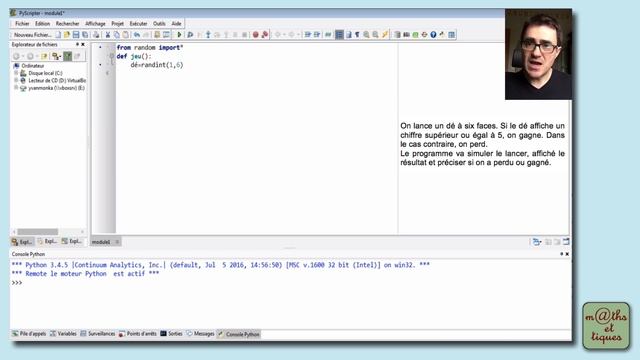Open the Affichage menu
The image size is (640, 360).
coord(95,24)
